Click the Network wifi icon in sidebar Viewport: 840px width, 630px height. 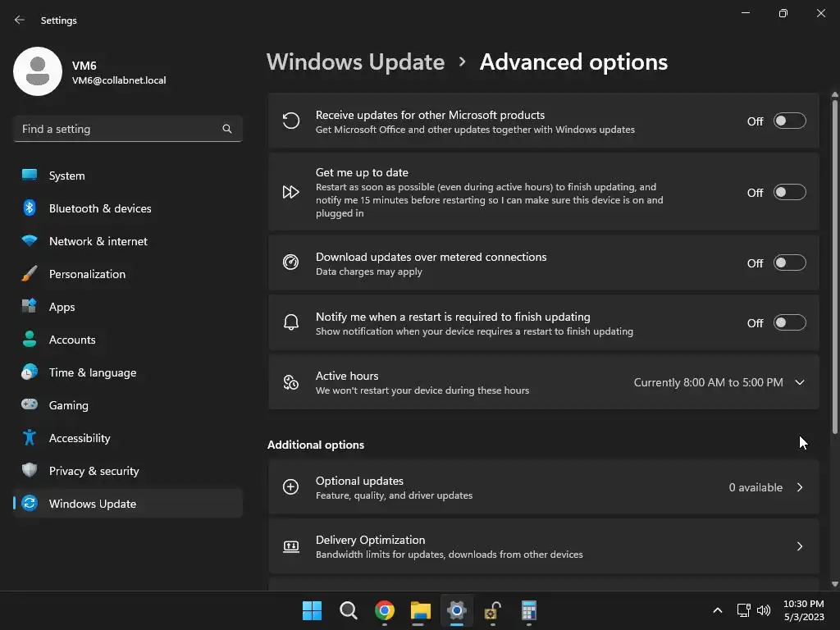click(30, 240)
